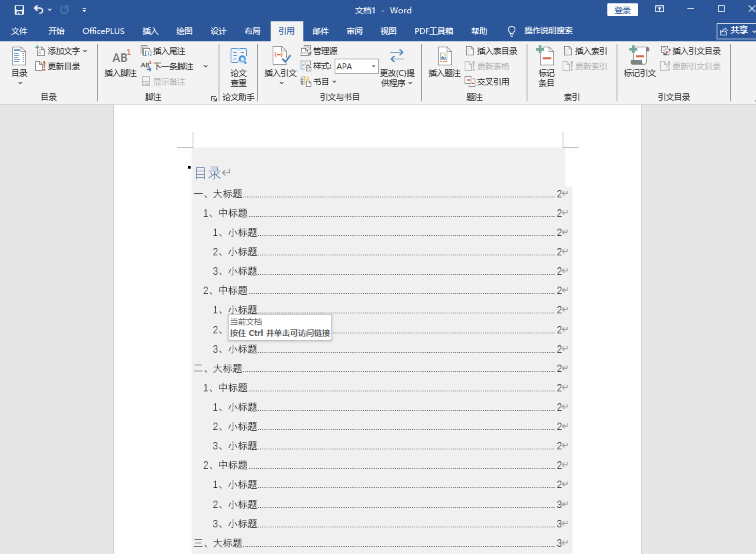Open the footnote dialog launcher
Screen dimensions: 756x554
(214, 98)
